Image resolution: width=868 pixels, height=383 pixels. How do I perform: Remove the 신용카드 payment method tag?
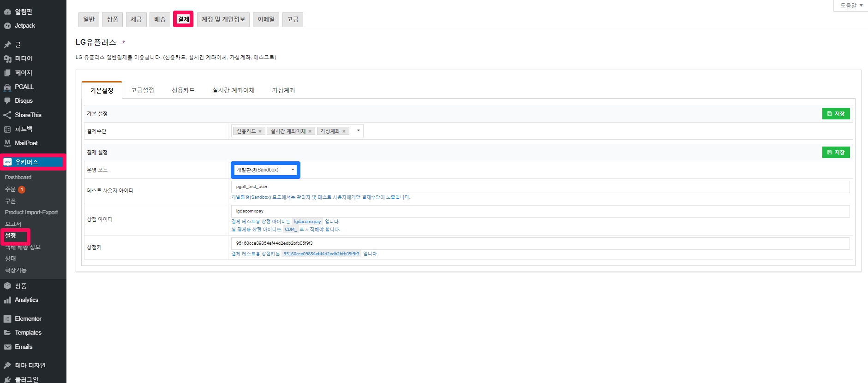point(260,131)
